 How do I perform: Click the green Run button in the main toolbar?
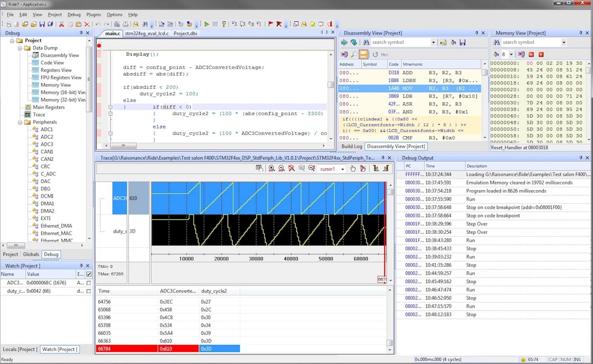click(x=207, y=24)
